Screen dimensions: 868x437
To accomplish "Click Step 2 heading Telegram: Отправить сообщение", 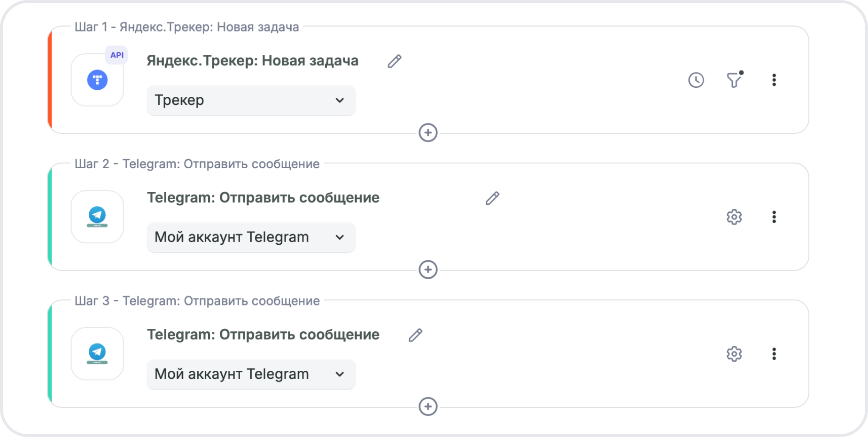I will point(263,198).
